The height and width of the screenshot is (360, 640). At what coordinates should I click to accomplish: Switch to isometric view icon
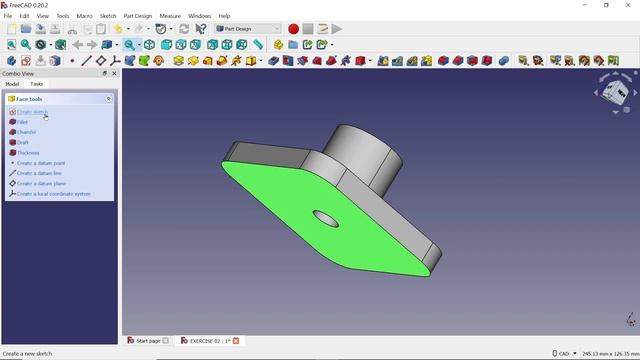149,44
